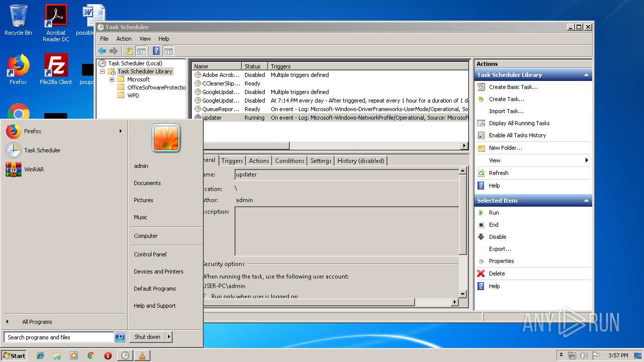Toggle the Show/Hide Console Tree toolbar icon
The width and height of the screenshot is (644, 362).
pos(141,51)
